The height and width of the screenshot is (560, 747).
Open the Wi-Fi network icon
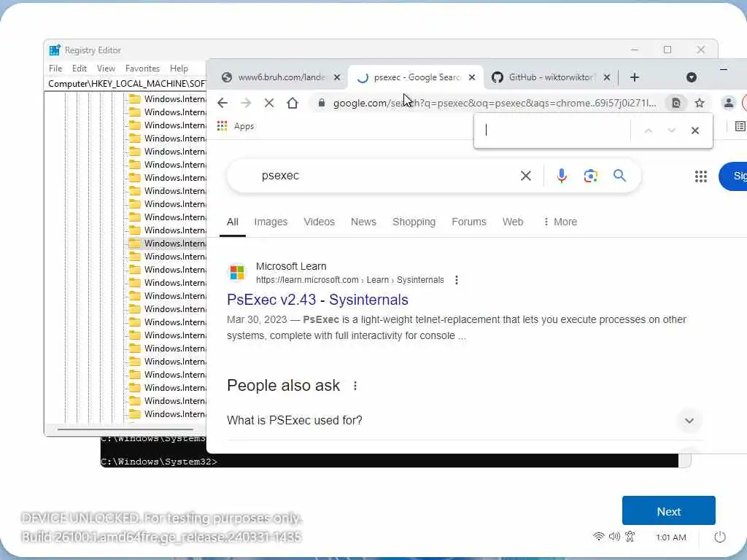click(x=598, y=537)
